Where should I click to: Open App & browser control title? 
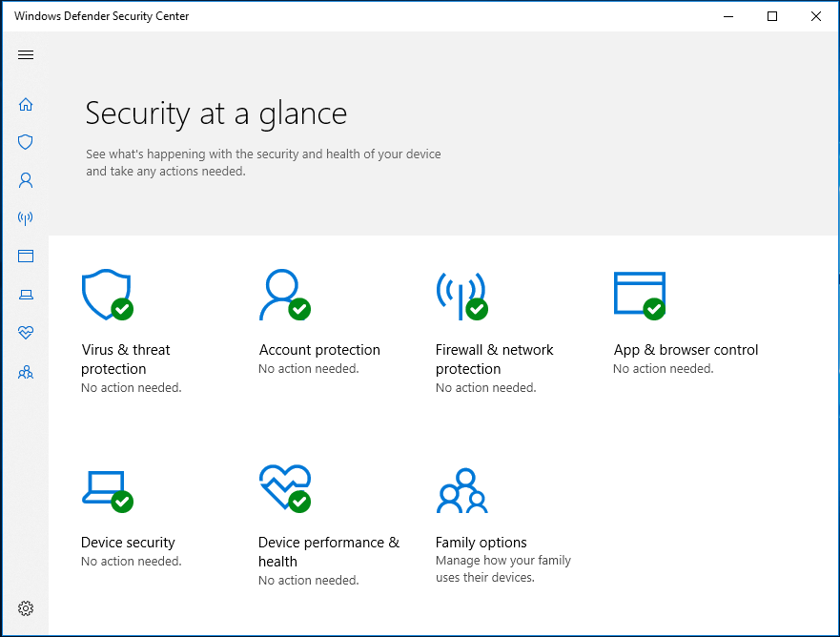click(686, 350)
